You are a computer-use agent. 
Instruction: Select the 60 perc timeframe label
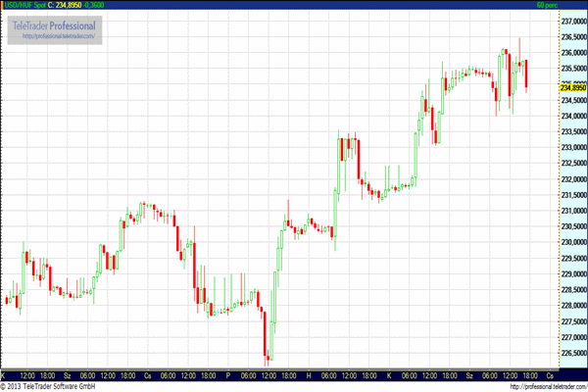point(547,6)
